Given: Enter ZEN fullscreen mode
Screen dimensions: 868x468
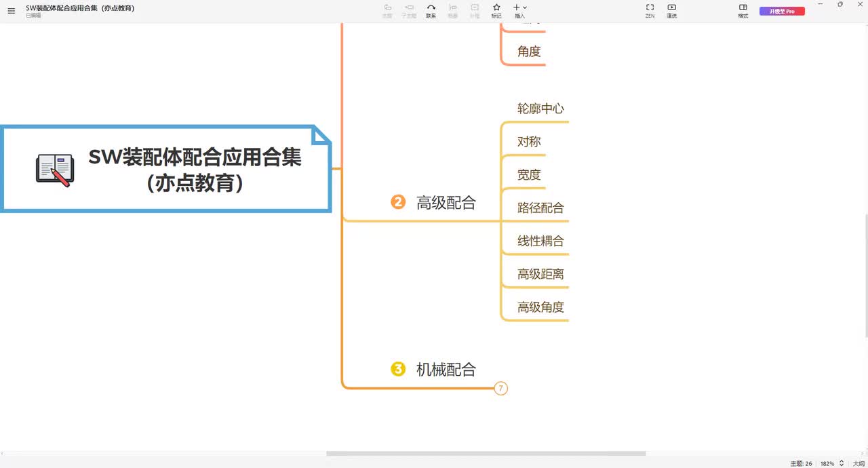Looking at the screenshot, I should tap(650, 10).
